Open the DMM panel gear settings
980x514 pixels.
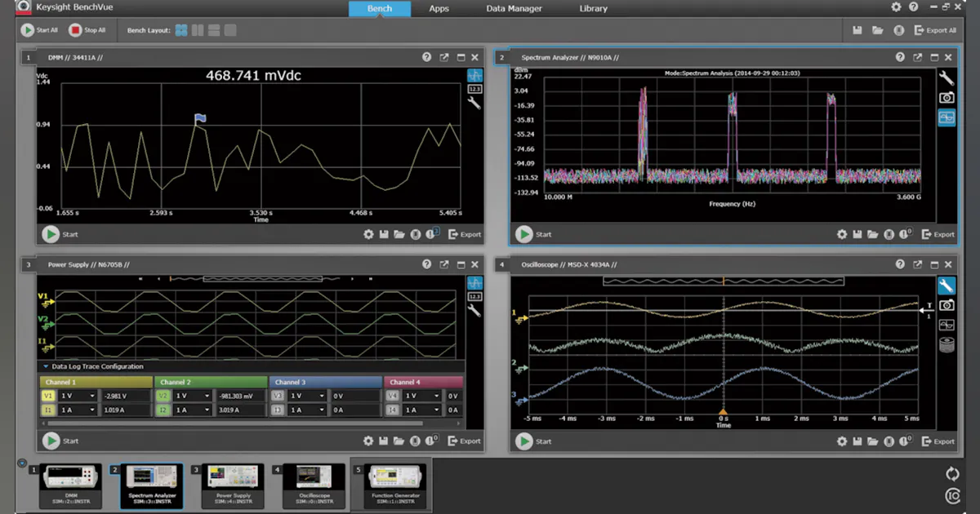(x=368, y=234)
